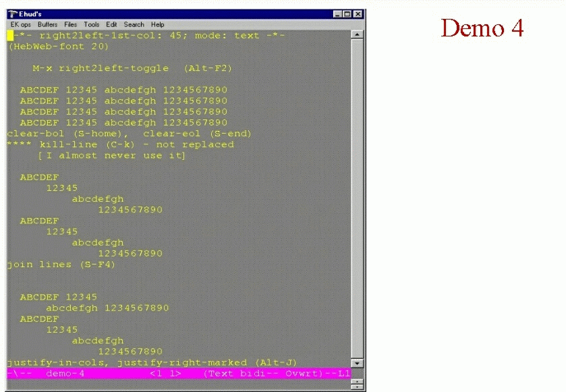Click the vertical scrollbar track
The height and width of the screenshot is (392, 566).
(x=358, y=202)
